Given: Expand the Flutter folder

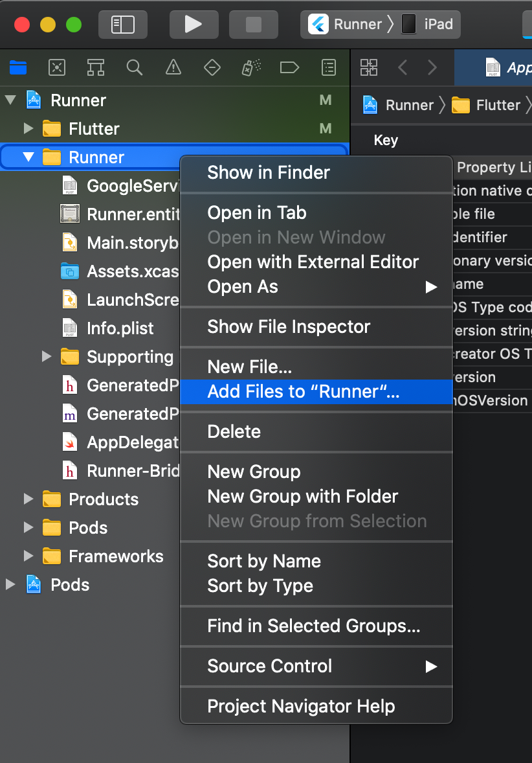Looking at the screenshot, I should pyautogui.click(x=28, y=128).
